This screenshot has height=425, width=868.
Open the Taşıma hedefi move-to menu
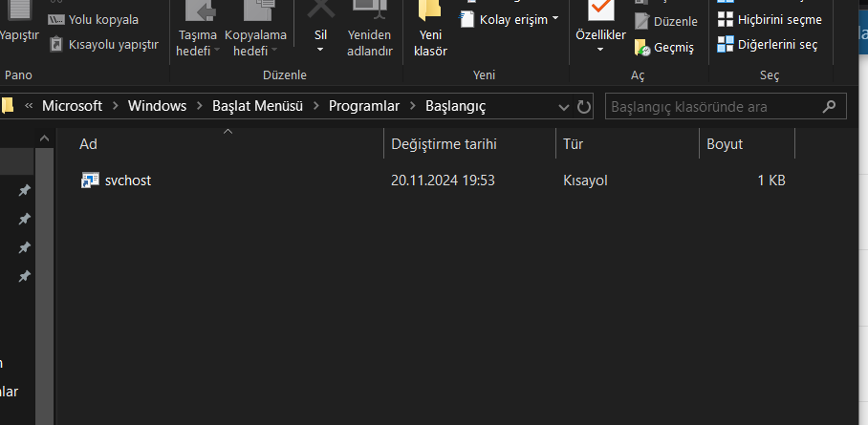pos(197,30)
